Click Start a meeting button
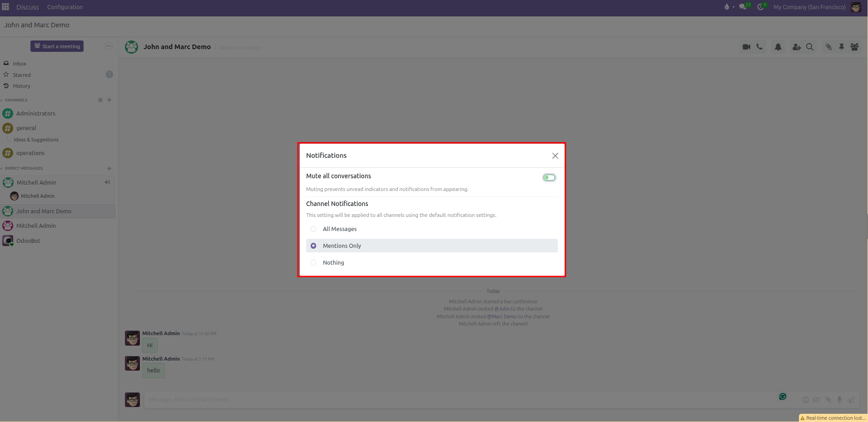Viewport: 868px width, 422px height. click(x=57, y=46)
